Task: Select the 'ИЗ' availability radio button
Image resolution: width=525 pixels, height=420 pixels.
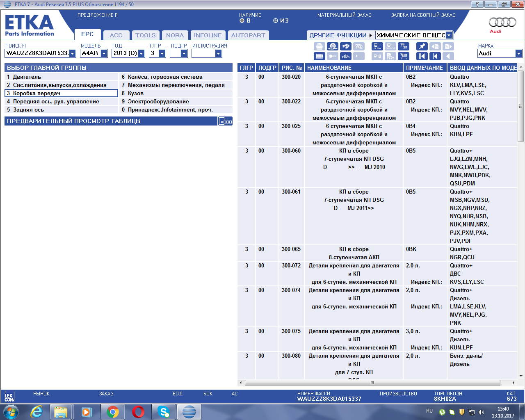Action: pos(276,21)
